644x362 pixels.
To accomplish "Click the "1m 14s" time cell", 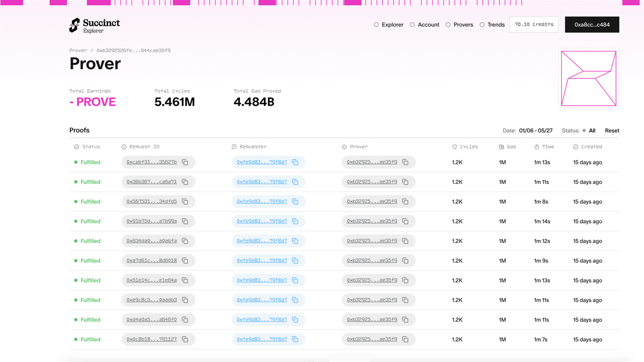I will click(542, 221).
